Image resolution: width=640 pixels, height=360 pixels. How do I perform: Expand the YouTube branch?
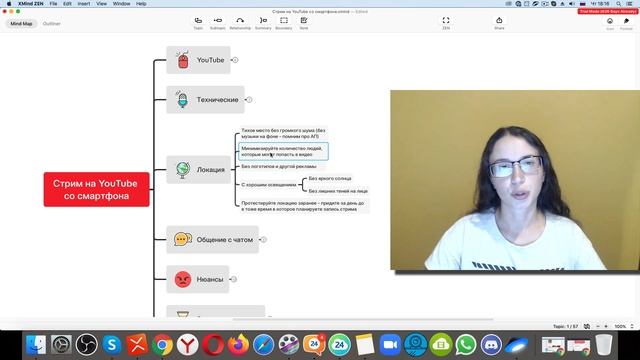pos(235,60)
